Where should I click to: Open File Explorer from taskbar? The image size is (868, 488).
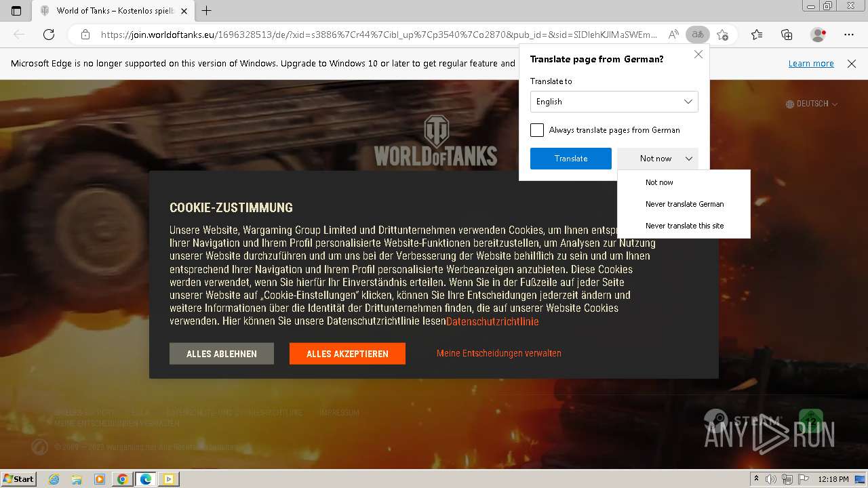(77, 479)
